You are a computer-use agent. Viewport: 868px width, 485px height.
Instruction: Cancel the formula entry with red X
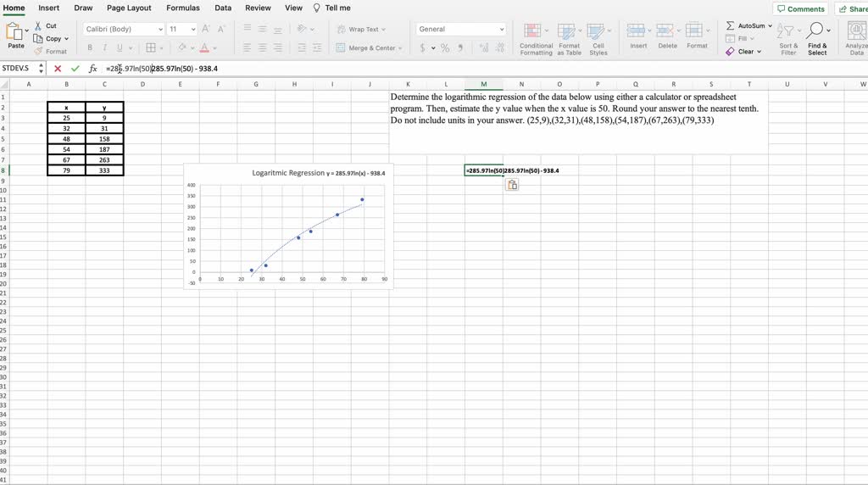pyautogui.click(x=58, y=69)
